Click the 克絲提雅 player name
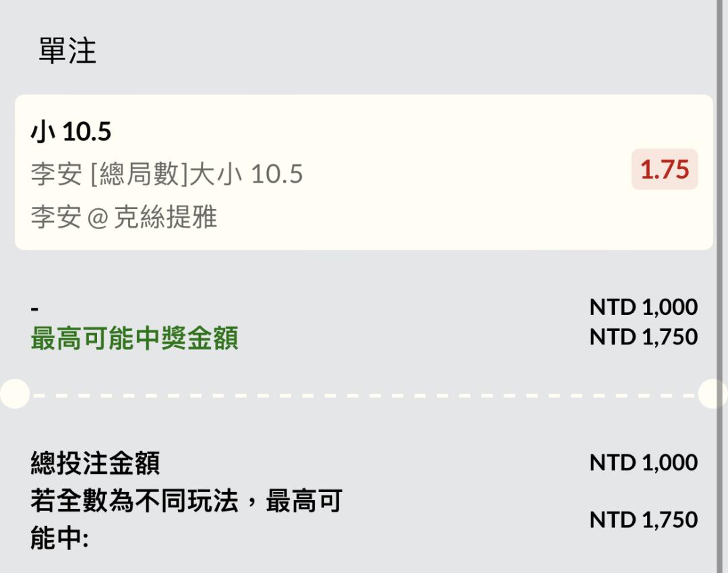Image resolution: width=728 pixels, height=573 pixels. (165, 217)
